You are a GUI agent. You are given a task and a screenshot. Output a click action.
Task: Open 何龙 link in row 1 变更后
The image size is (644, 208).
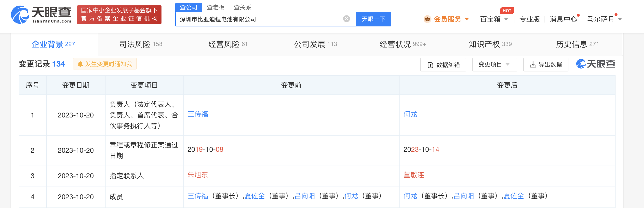(x=410, y=114)
